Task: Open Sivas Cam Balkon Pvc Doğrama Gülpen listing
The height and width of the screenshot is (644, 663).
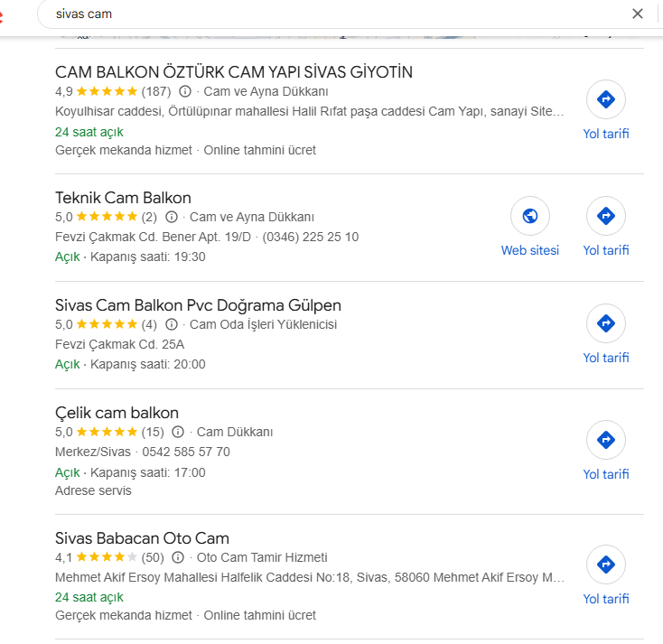Action: (x=198, y=305)
